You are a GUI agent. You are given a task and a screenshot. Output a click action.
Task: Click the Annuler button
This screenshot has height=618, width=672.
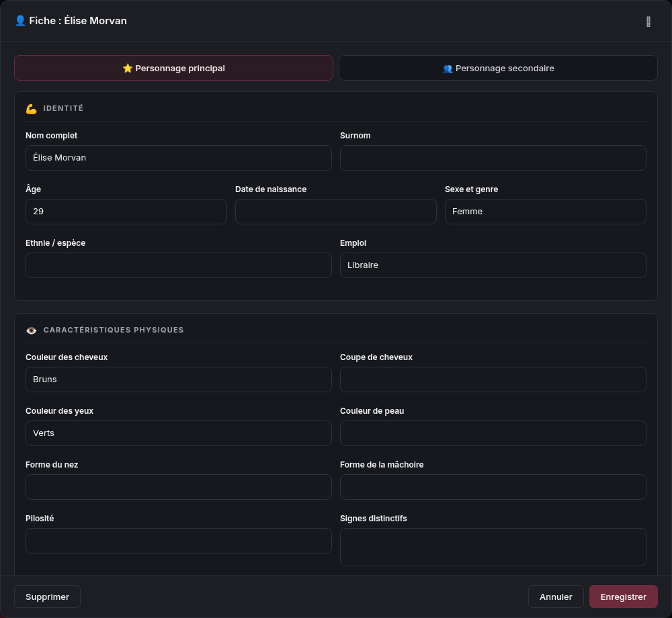pyautogui.click(x=556, y=597)
